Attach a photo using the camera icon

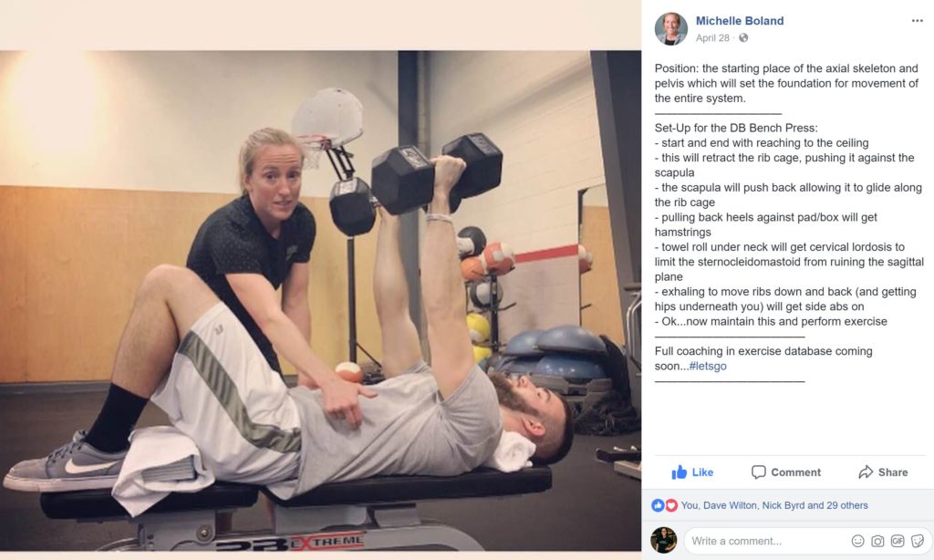tap(877, 541)
